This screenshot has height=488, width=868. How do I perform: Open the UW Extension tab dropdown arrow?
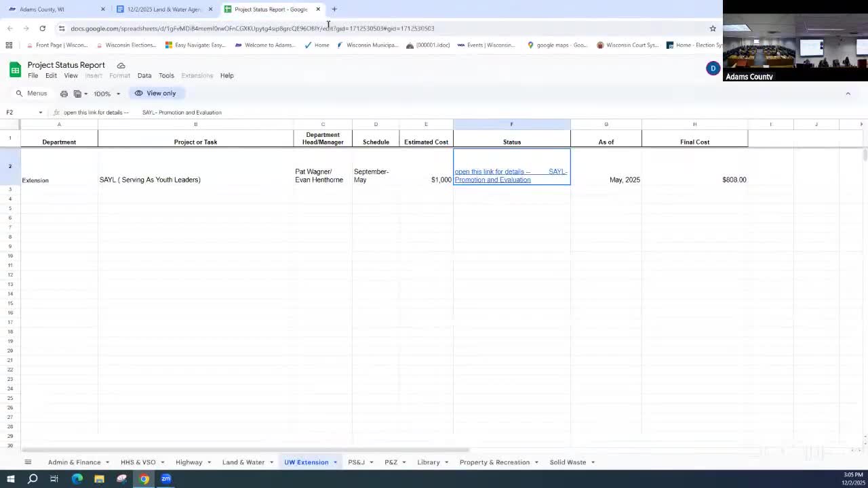click(335, 462)
